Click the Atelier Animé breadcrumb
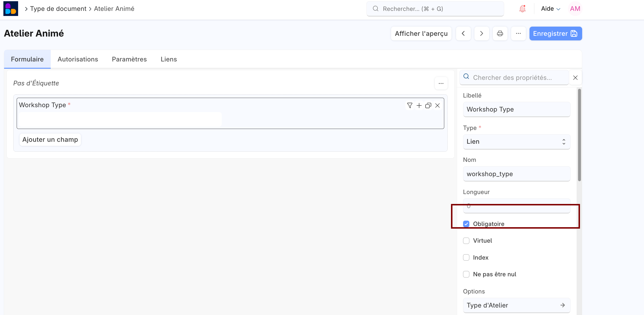Image resolution: width=644 pixels, height=315 pixels. (114, 9)
